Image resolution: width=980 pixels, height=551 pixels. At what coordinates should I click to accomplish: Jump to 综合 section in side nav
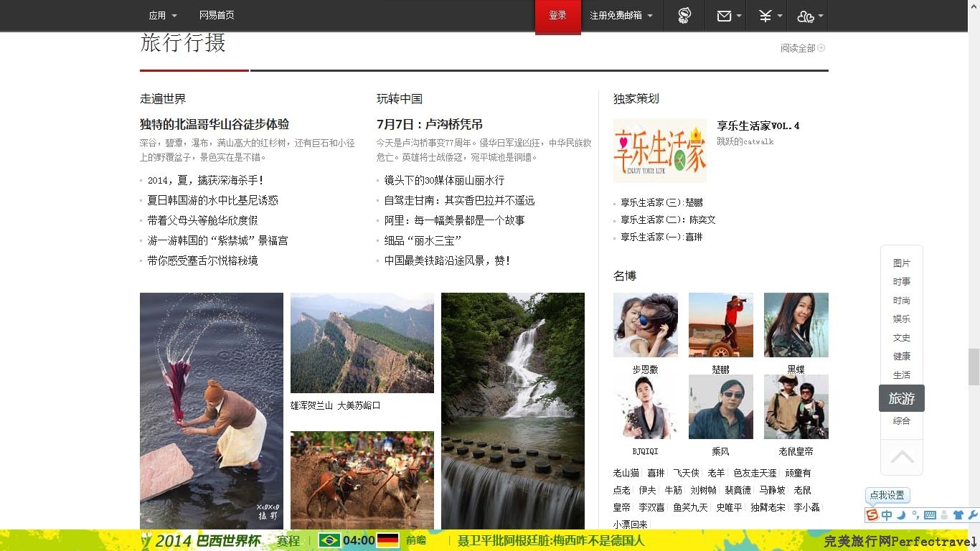tap(902, 420)
